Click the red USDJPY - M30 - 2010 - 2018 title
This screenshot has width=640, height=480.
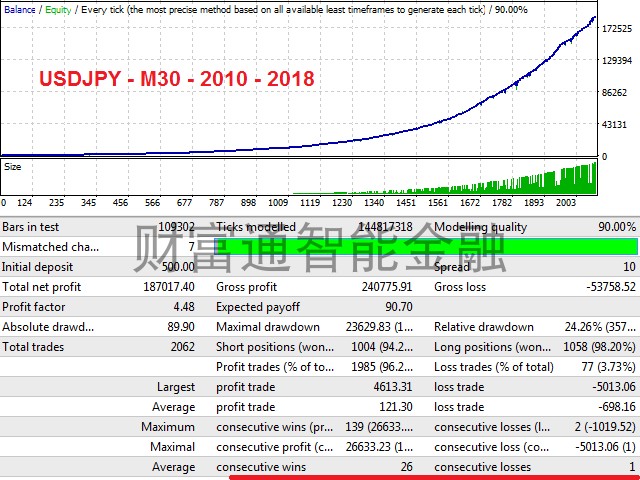(177, 78)
